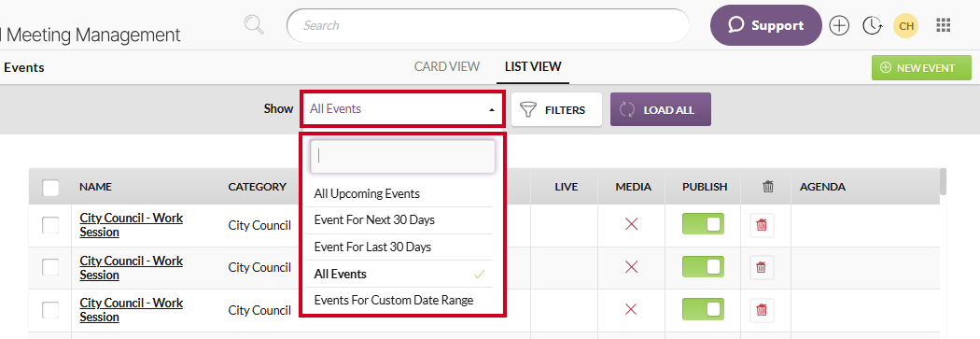
Task: Open the CH user avatar
Action: 906,25
